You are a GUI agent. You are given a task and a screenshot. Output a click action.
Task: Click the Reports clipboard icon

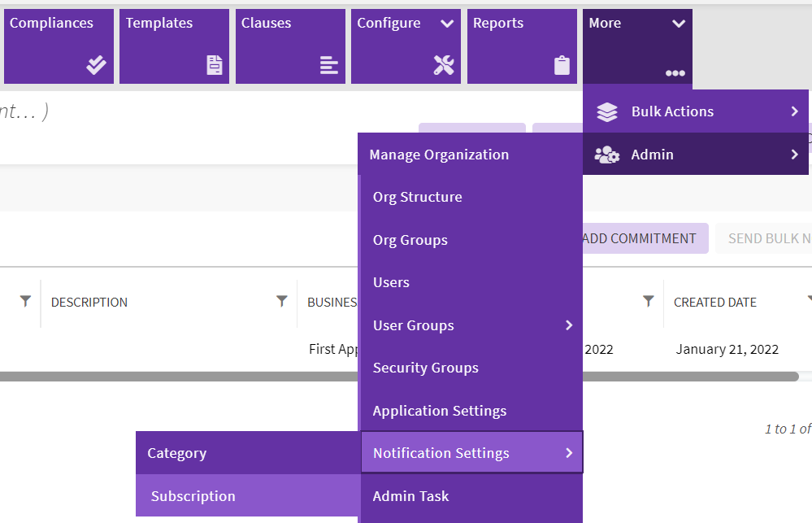pyautogui.click(x=562, y=65)
